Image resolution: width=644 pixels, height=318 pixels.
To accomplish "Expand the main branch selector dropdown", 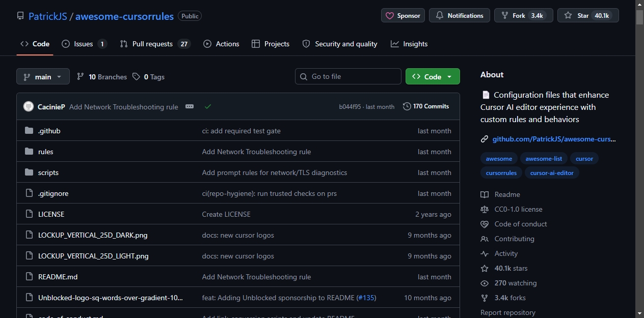I will coord(43,77).
